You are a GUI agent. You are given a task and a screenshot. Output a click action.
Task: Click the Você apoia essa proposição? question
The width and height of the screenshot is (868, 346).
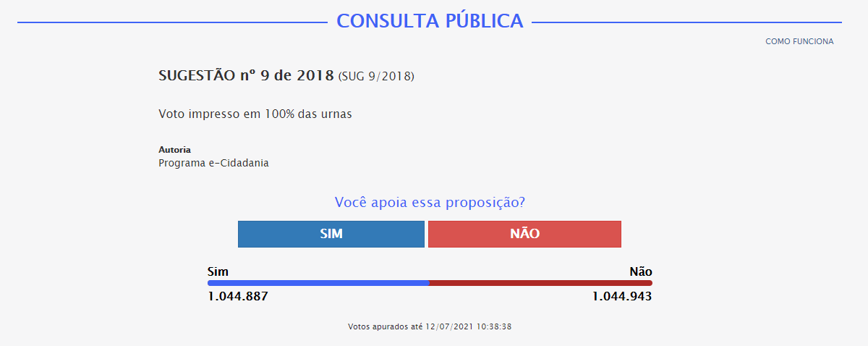coord(430,202)
